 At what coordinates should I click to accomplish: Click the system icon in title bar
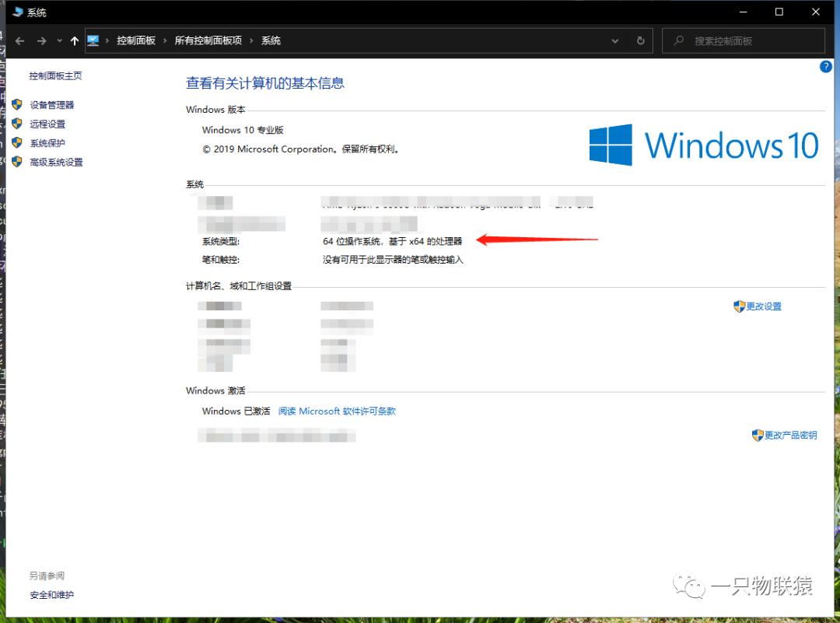pyautogui.click(x=18, y=12)
